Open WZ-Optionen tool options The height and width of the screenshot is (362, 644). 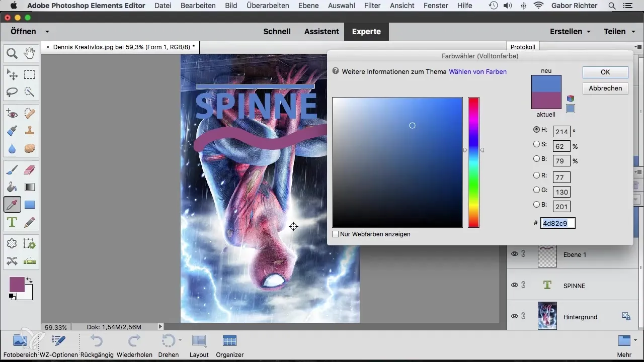coord(58,345)
